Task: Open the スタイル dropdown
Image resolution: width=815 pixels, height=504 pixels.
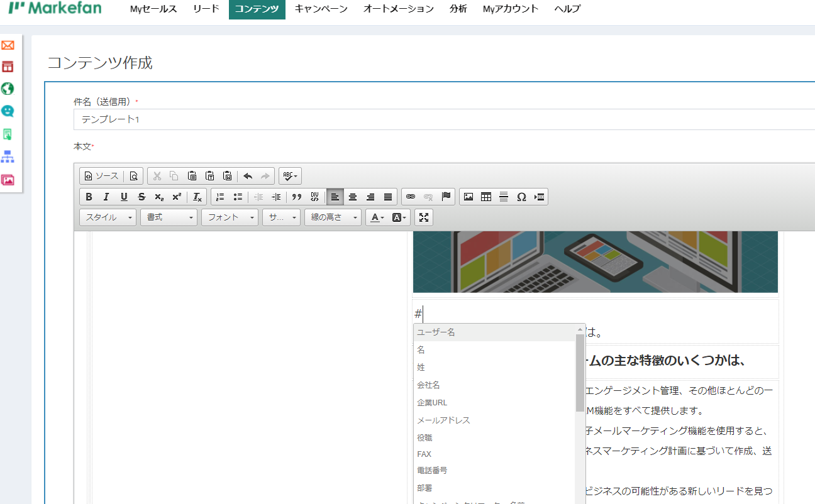Action: (x=108, y=217)
